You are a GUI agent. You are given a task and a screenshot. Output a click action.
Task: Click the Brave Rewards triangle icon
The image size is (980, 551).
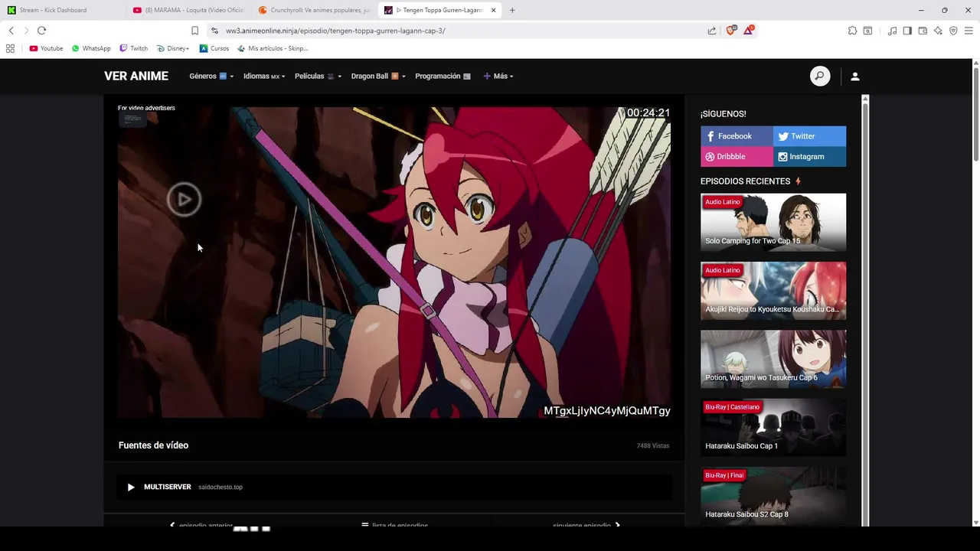(x=748, y=30)
